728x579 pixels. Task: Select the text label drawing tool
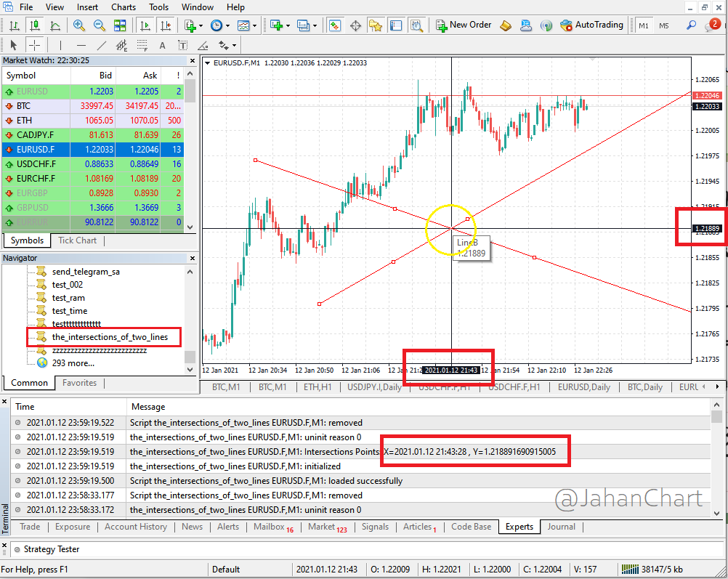pos(183,45)
